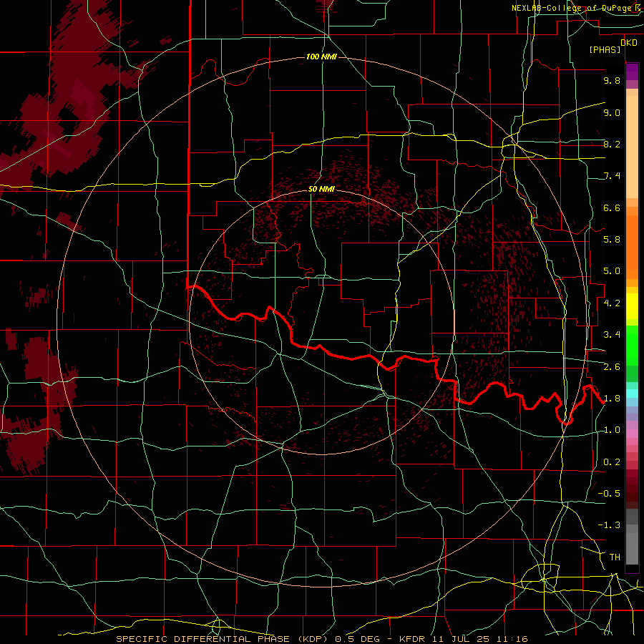The image size is (644, 644).
Task: Click the 100 NMI range ring label
Action: [x=321, y=57]
